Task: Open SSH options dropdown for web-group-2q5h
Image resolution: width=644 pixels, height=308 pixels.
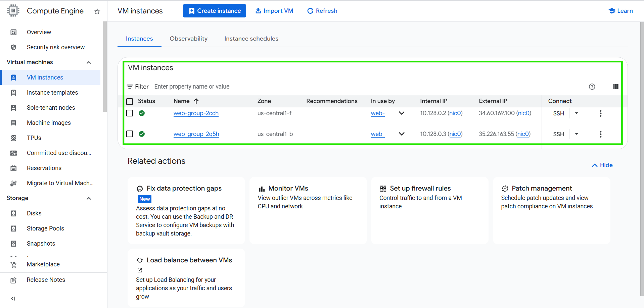Action: pos(577,134)
